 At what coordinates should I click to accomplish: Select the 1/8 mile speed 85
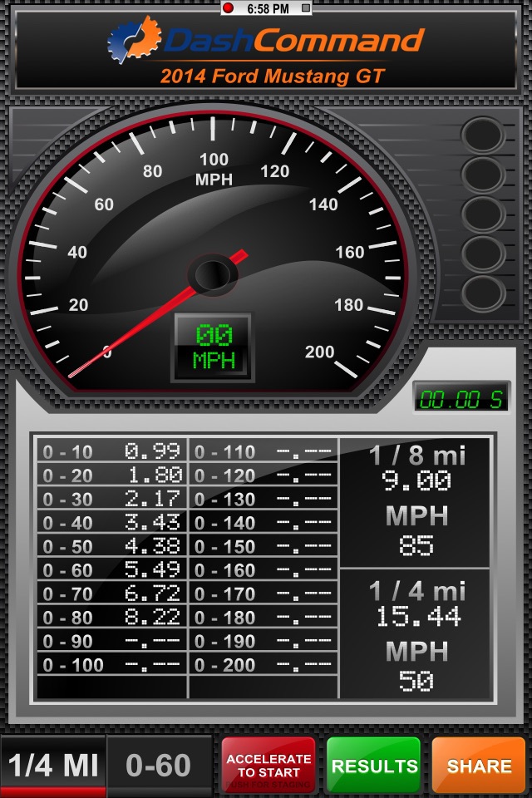pos(416,545)
